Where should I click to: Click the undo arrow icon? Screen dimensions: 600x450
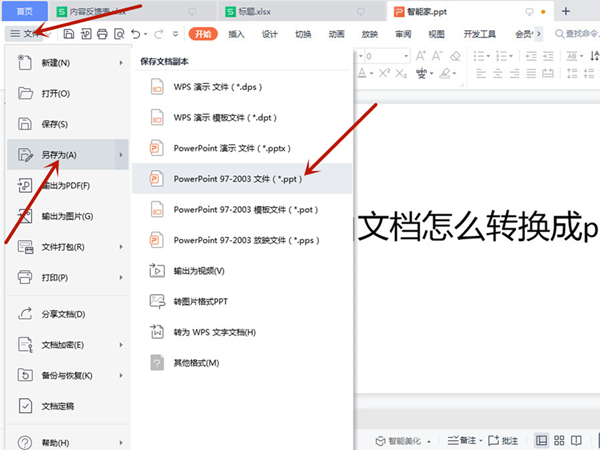tap(138, 34)
